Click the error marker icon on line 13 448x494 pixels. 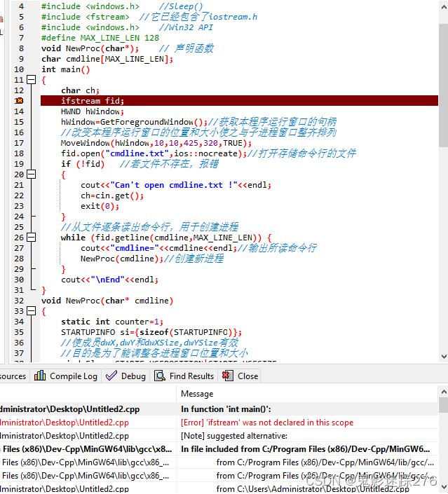click(x=20, y=100)
